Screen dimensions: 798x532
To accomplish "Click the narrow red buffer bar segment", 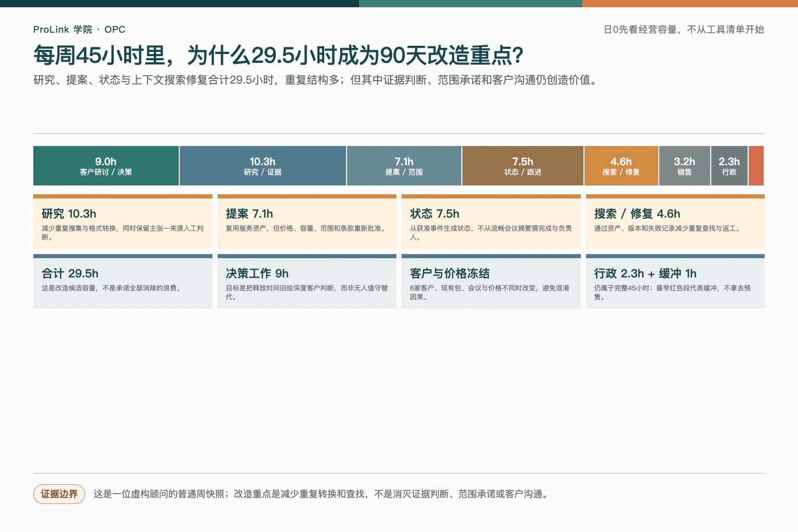I will point(756,166).
